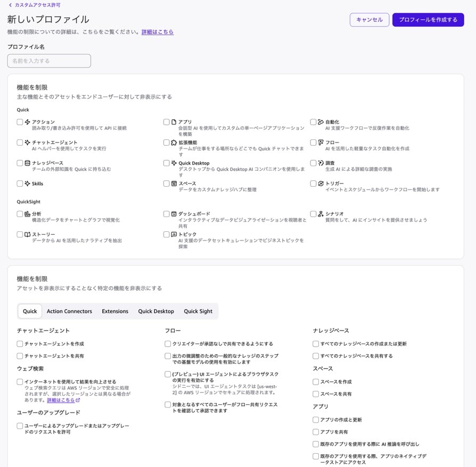Click the Quick Desktop sparkle icon
The image size is (476, 467).
point(174,163)
